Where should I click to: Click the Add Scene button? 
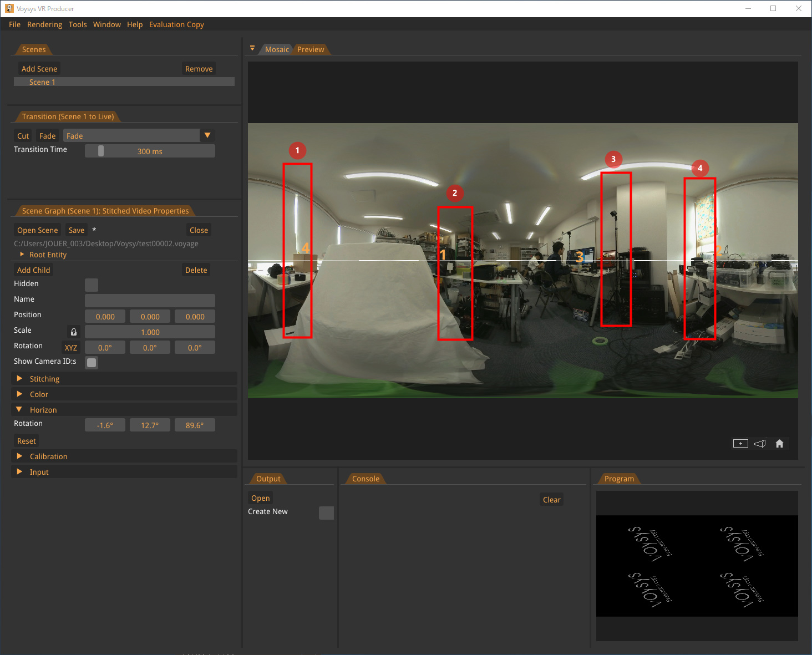pos(39,68)
